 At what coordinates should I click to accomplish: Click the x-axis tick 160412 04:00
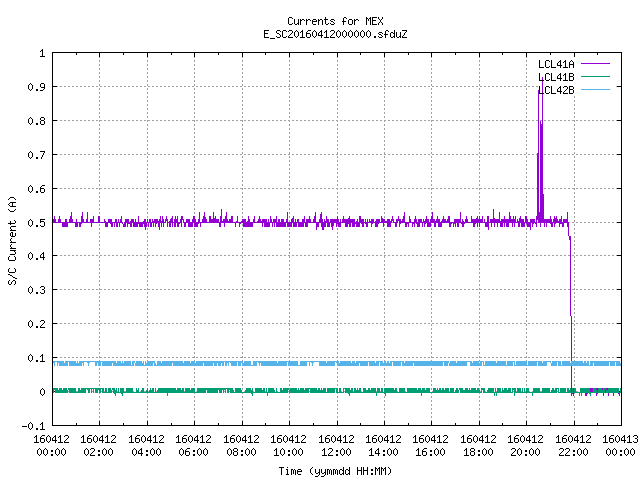[146, 445]
